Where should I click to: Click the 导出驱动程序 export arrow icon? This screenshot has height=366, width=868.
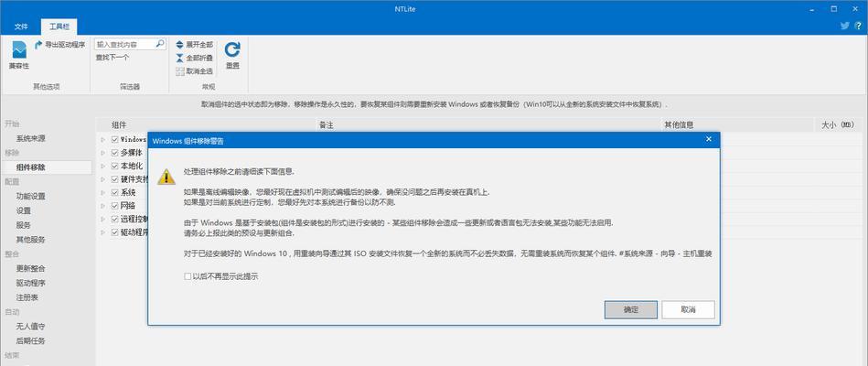pos(38,45)
